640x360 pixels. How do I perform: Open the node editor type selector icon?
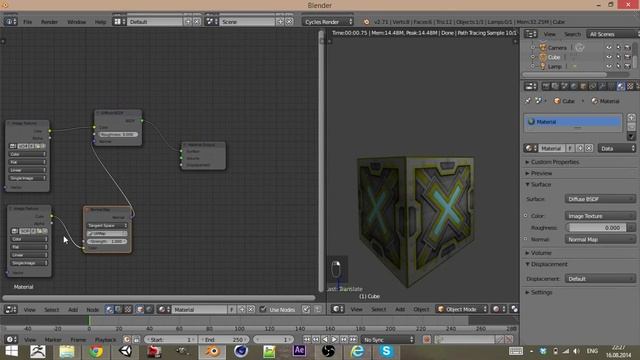(11, 309)
